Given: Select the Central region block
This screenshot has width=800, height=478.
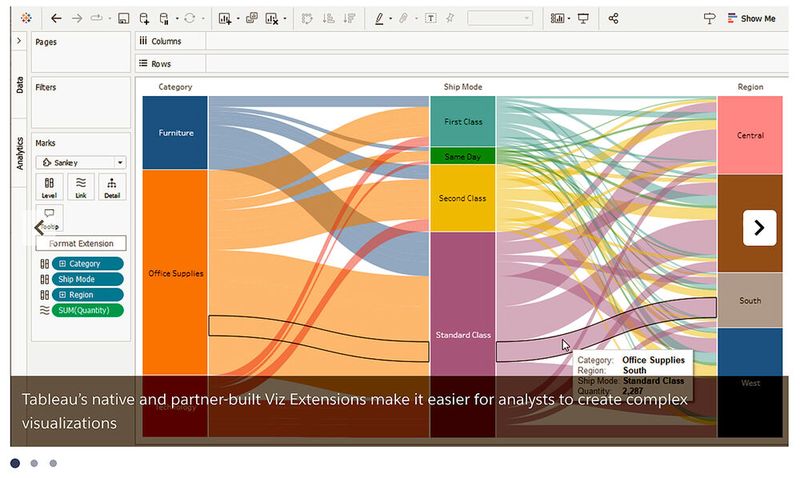Looking at the screenshot, I should point(750,135).
